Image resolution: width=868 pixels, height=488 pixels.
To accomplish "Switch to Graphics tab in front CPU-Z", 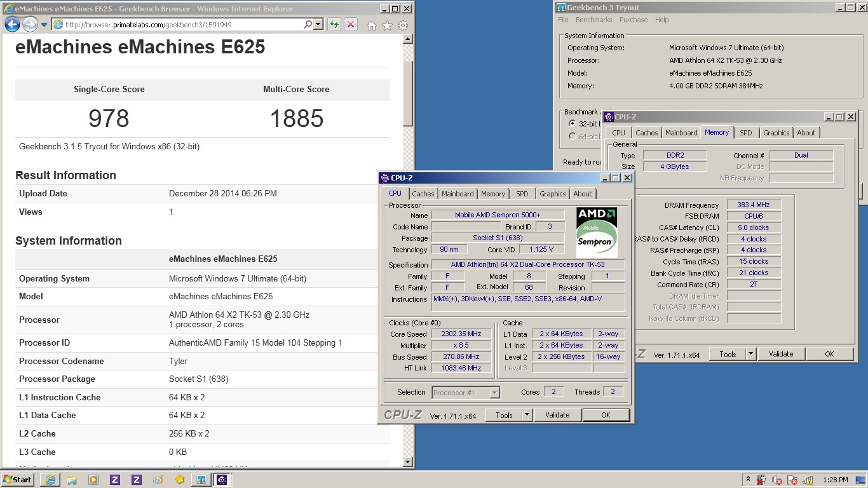I will pos(553,194).
